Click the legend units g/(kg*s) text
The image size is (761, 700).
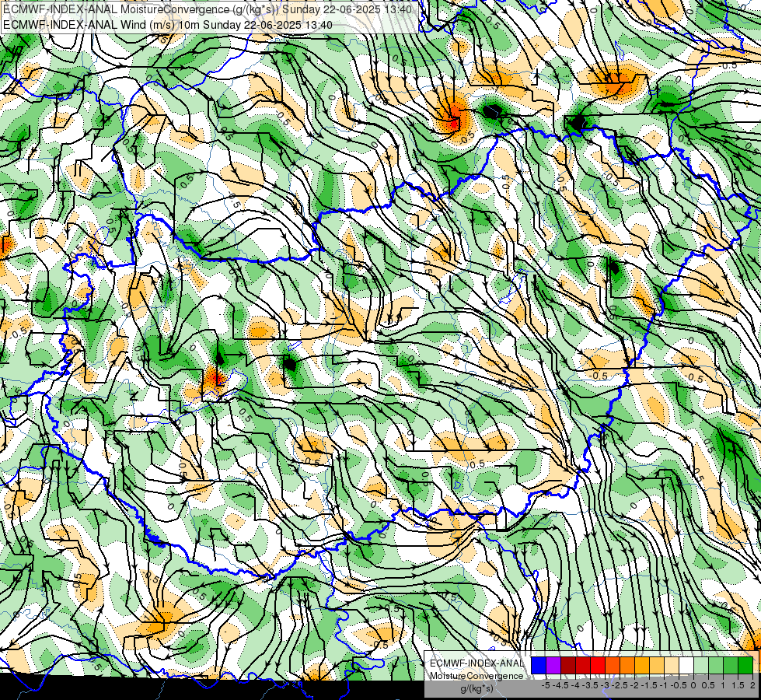[x=476, y=689]
